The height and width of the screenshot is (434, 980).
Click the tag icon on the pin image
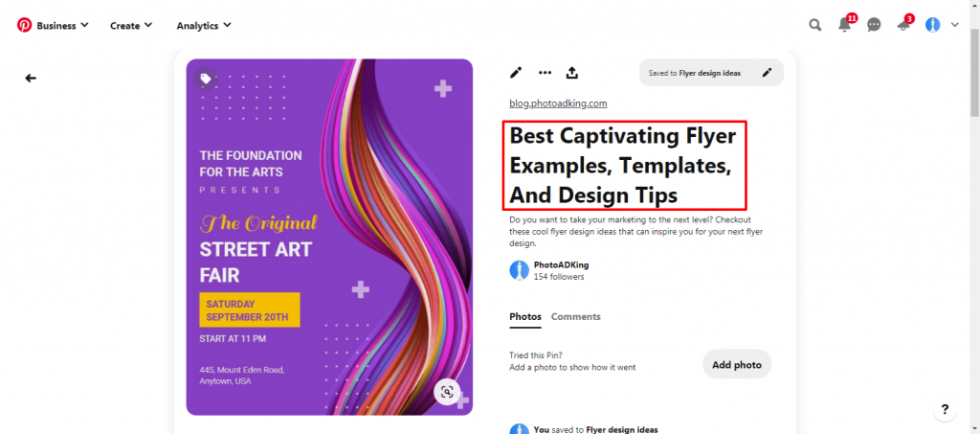(205, 79)
